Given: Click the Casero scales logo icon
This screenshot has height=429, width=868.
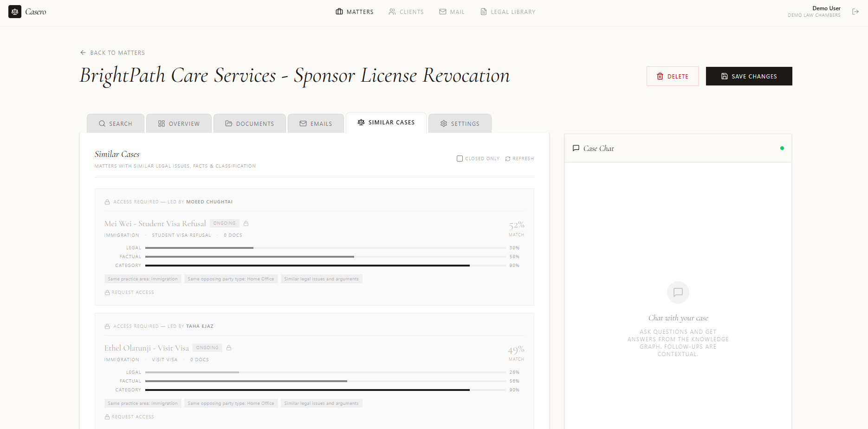Looking at the screenshot, I should point(15,12).
